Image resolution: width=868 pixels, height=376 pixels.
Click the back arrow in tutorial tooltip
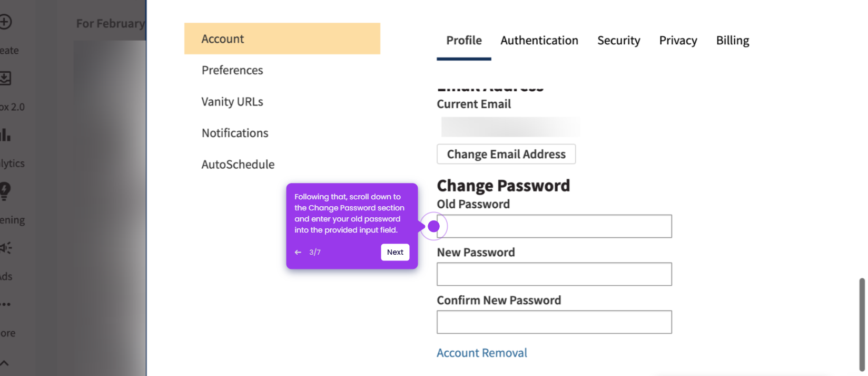pyautogui.click(x=298, y=253)
